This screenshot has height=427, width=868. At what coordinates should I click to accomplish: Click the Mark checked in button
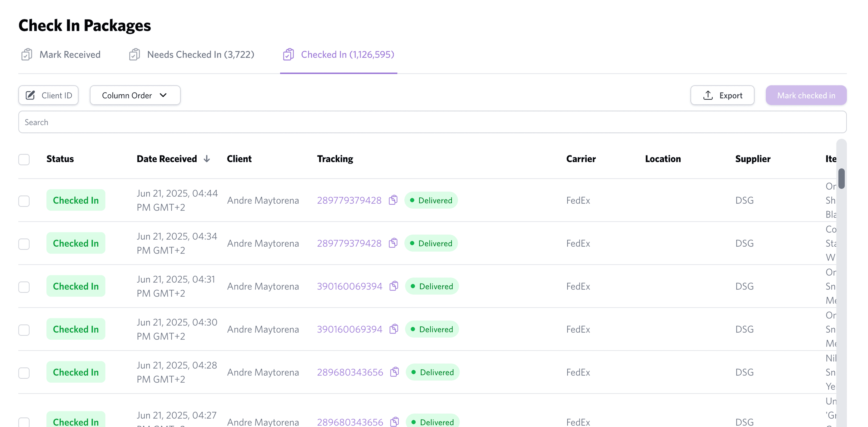806,95
